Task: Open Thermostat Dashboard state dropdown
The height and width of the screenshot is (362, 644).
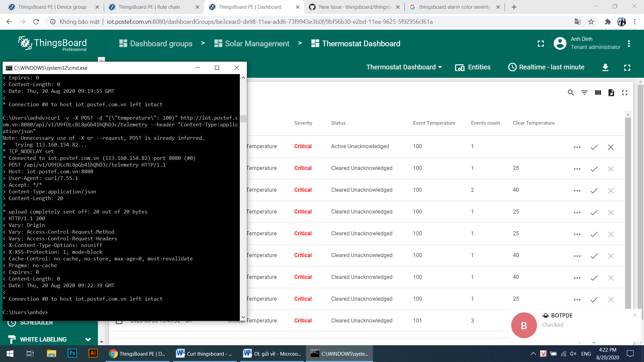Action: point(404,67)
